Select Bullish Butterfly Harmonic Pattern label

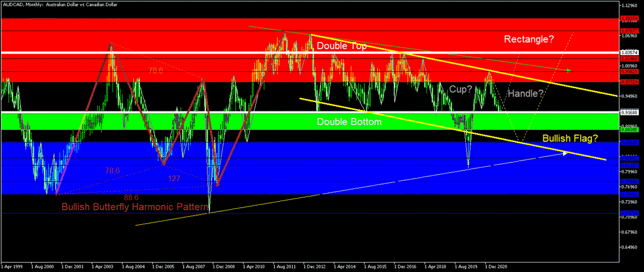(134, 207)
